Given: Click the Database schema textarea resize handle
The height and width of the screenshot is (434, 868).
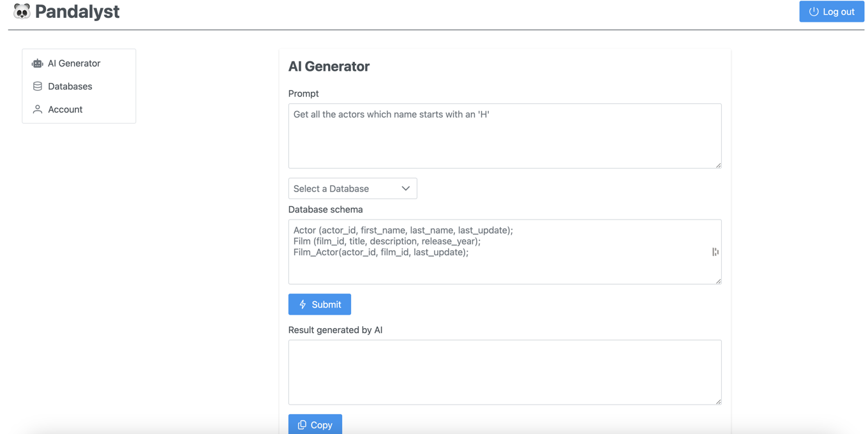Looking at the screenshot, I should [718, 281].
